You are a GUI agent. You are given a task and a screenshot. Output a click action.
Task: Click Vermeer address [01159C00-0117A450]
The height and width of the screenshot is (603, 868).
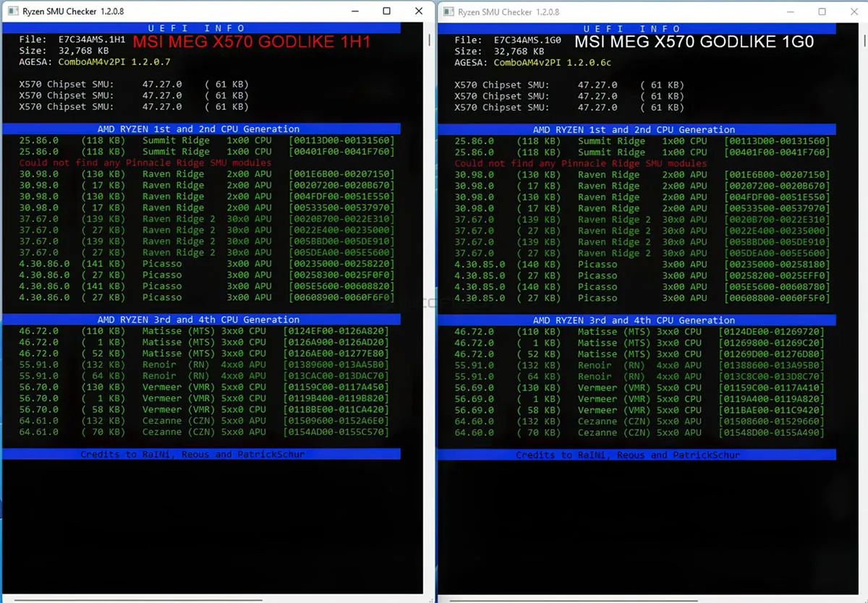(x=336, y=387)
